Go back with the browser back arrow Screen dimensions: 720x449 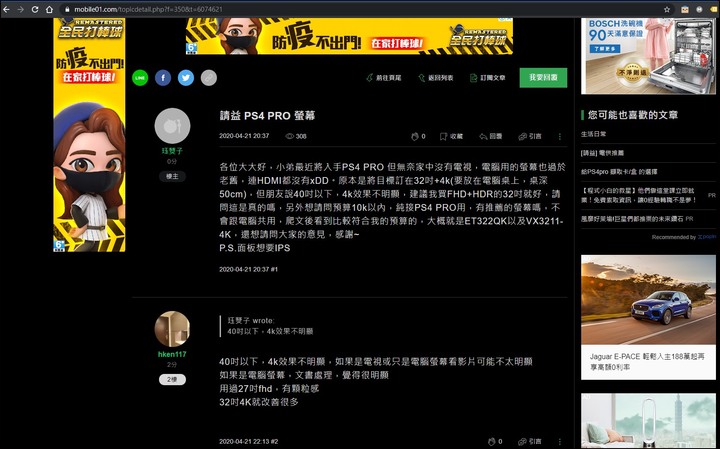point(6,9)
